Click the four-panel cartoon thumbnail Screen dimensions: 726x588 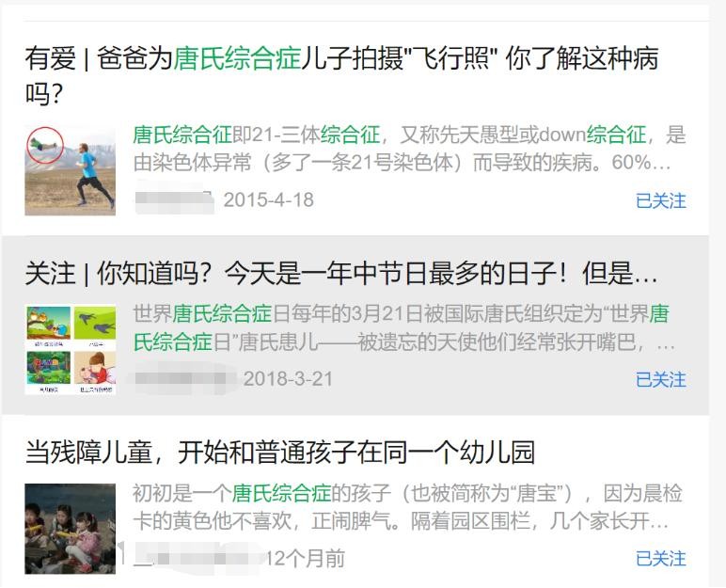click(x=70, y=350)
